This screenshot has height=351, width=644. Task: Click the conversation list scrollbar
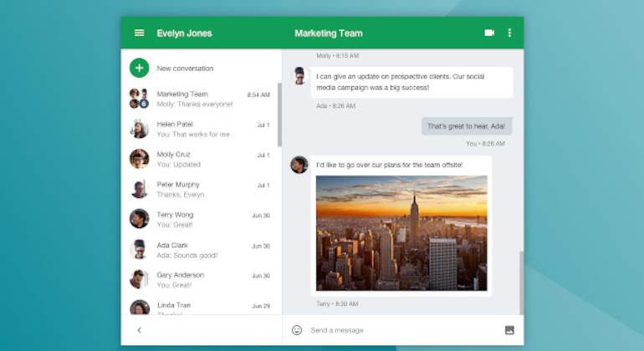point(279,114)
